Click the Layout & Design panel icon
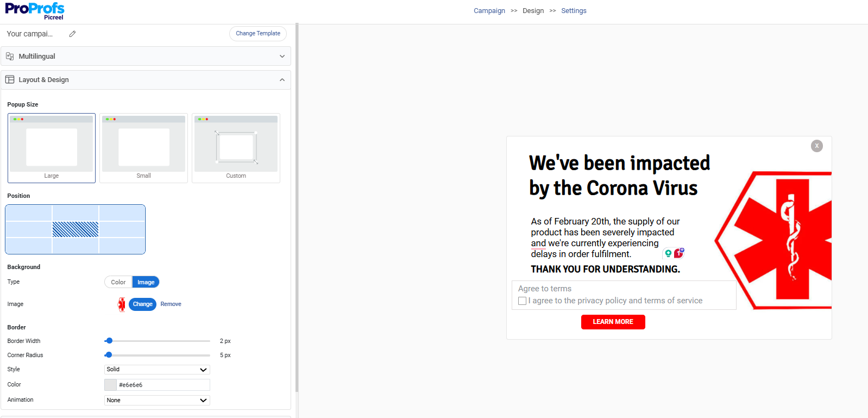Screen dimensions: 868x418 pyautogui.click(x=10, y=79)
